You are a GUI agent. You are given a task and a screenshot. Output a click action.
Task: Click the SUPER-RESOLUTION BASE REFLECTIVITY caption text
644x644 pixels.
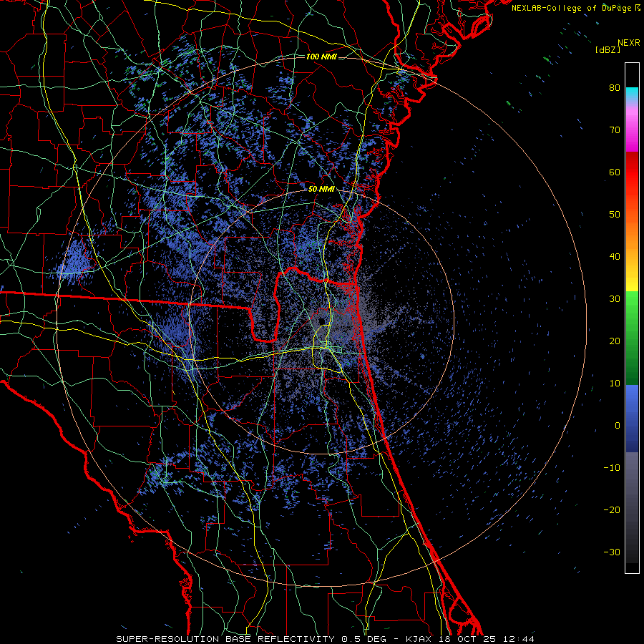[225, 639]
